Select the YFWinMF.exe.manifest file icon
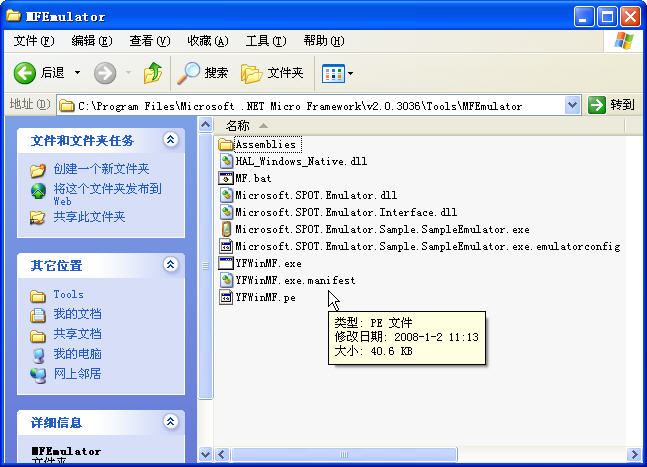 (x=226, y=281)
